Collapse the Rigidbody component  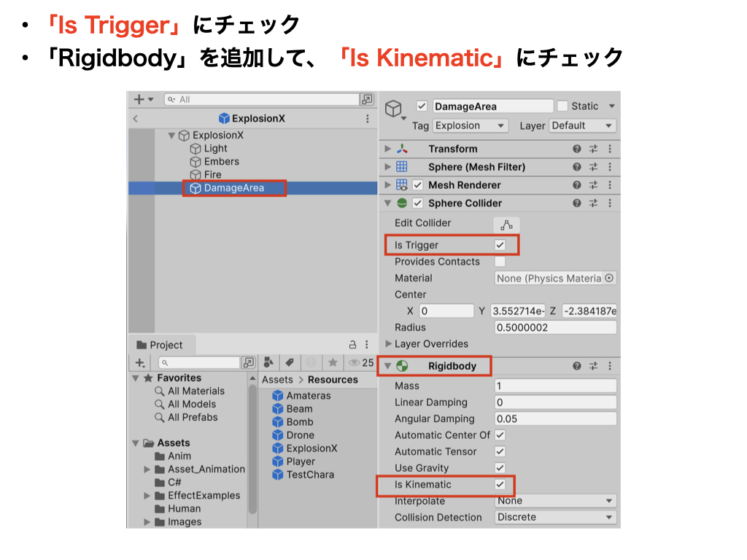coord(388,366)
